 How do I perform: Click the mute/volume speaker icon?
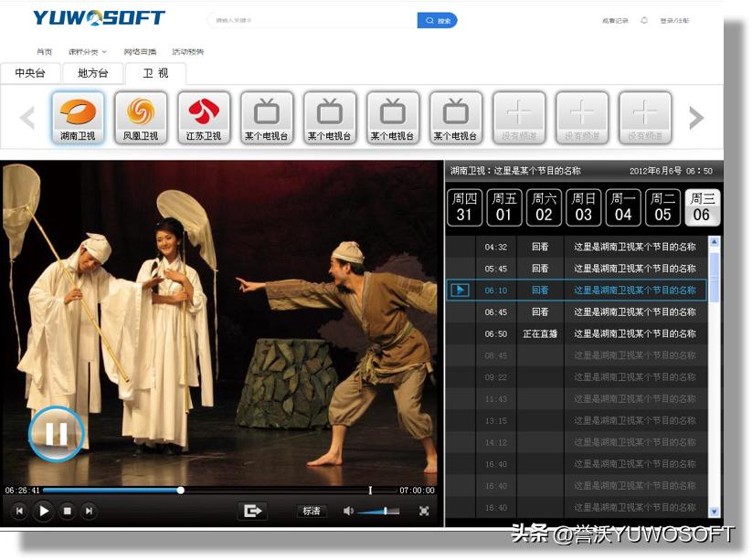pos(349,512)
